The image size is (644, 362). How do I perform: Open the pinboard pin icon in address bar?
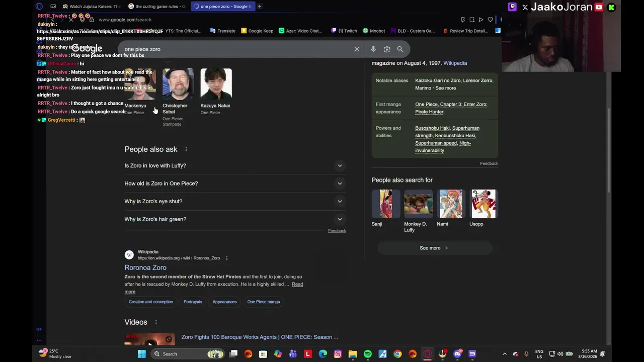click(x=462, y=20)
